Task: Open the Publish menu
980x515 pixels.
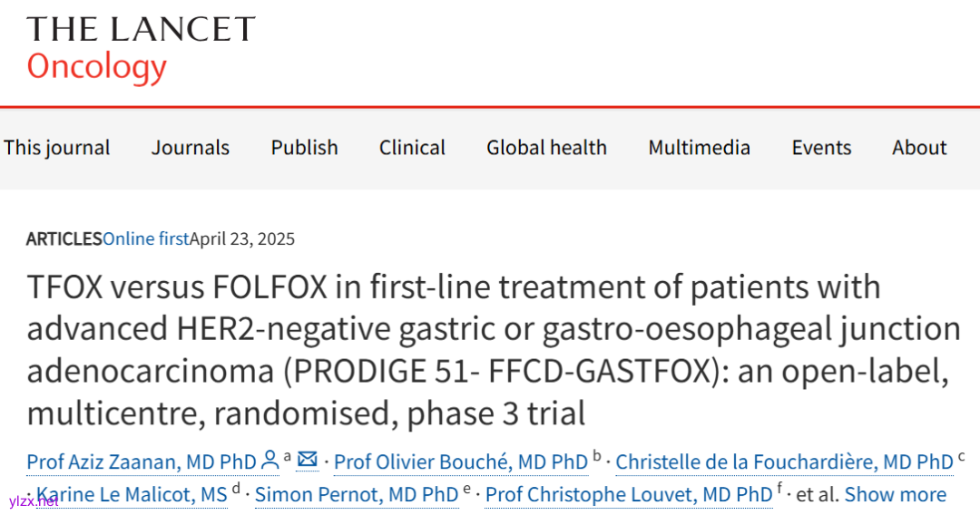Action: coord(304,148)
